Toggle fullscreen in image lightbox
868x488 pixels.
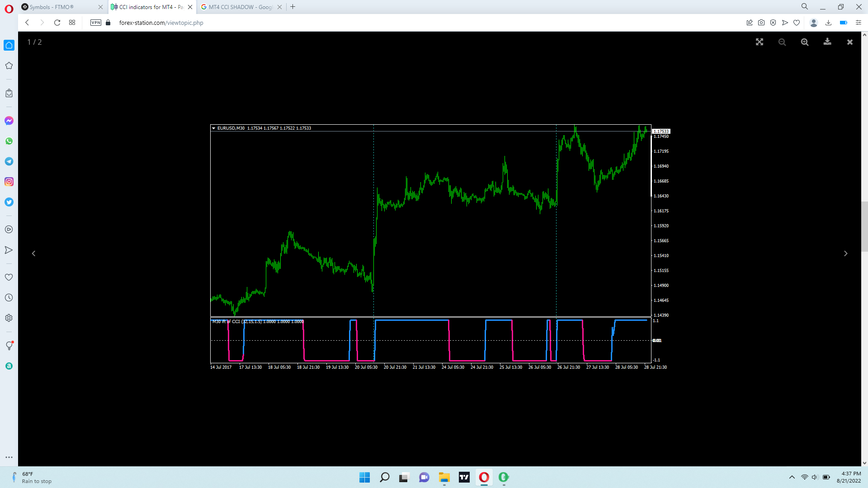click(x=759, y=42)
